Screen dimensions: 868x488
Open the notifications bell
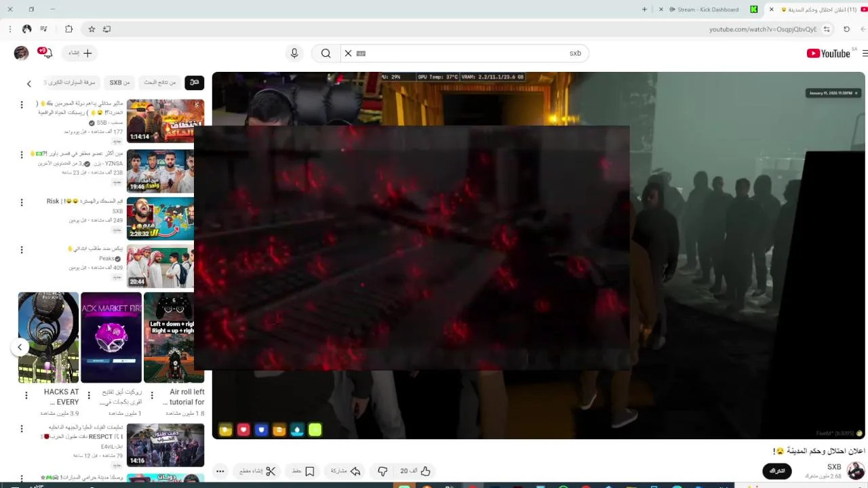[x=46, y=53]
